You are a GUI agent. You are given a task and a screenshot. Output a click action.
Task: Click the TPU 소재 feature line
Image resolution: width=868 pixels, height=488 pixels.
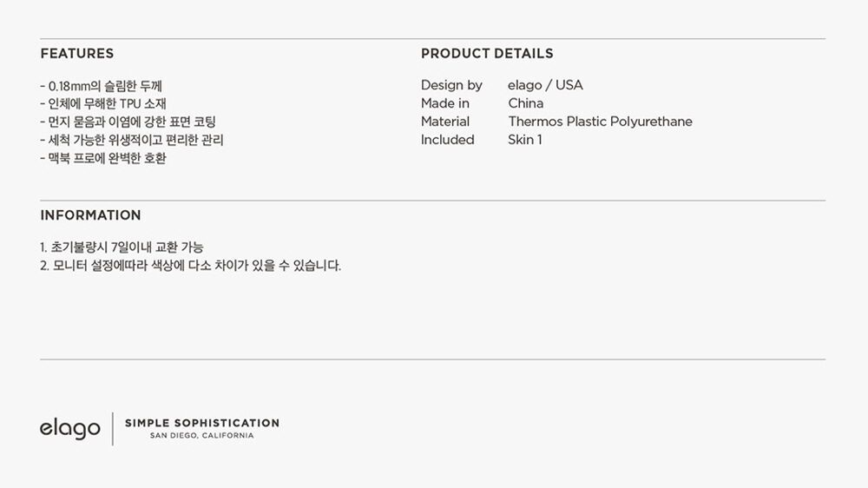pyautogui.click(x=103, y=103)
